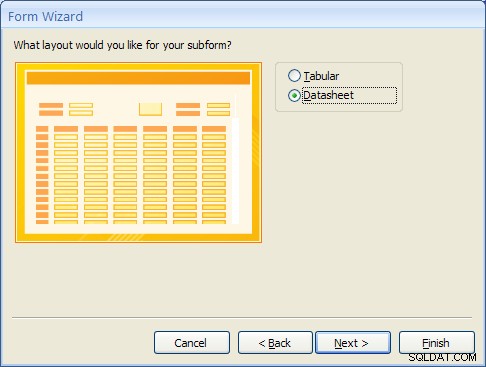Select the Tabular radio button
The height and width of the screenshot is (367, 486).
[294, 76]
